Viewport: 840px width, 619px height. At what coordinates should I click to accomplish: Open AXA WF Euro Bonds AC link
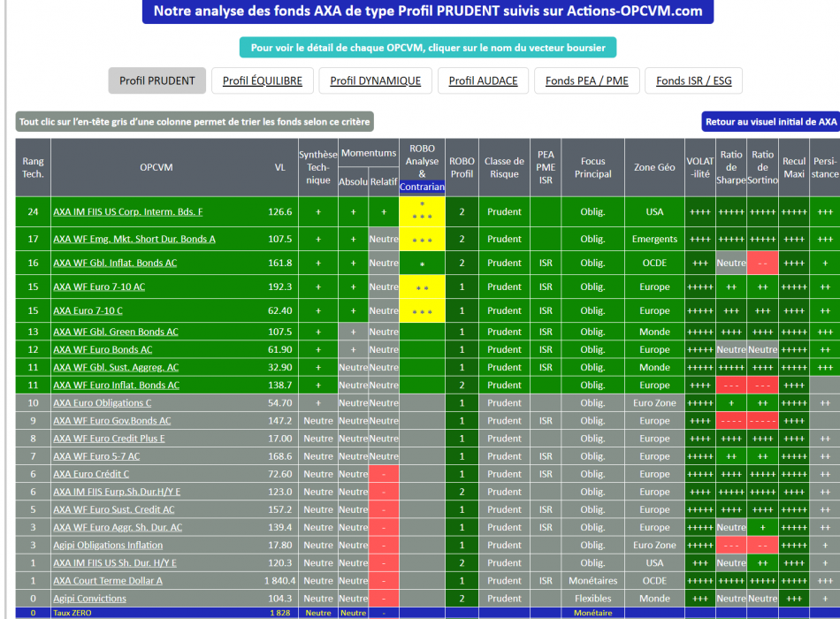tap(103, 349)
